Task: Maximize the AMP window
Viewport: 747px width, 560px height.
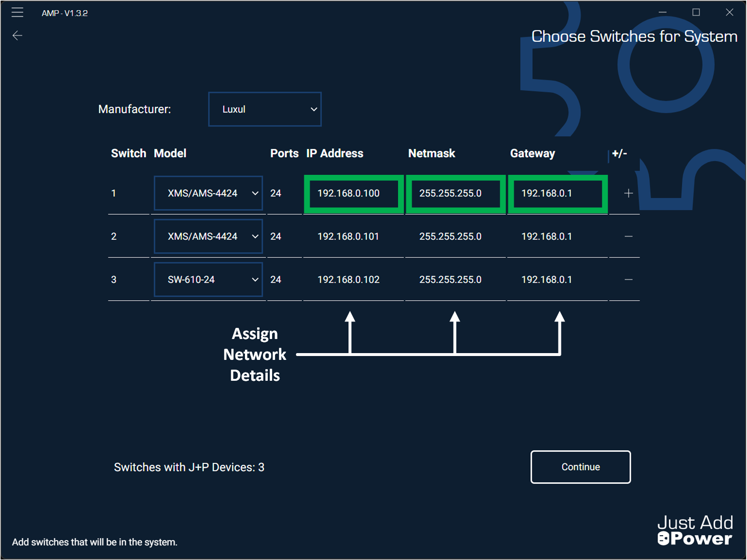Action: click(x=696, y=13)
